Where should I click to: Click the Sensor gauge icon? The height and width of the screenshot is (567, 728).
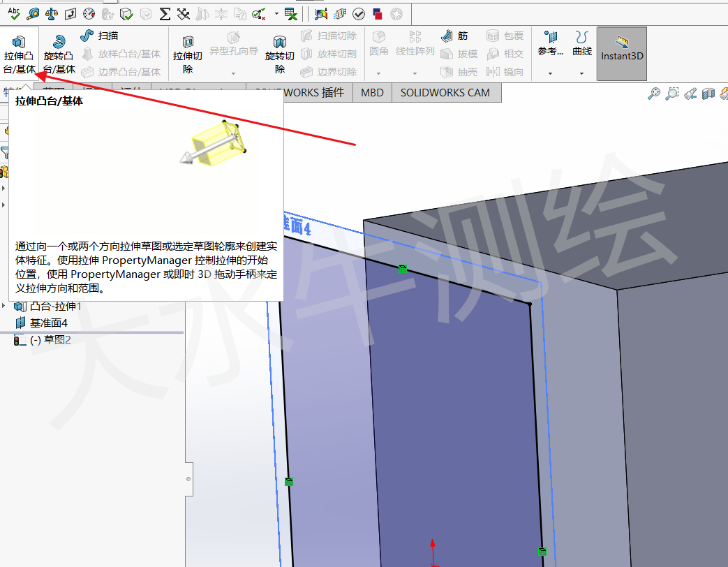tap(89, 14)
